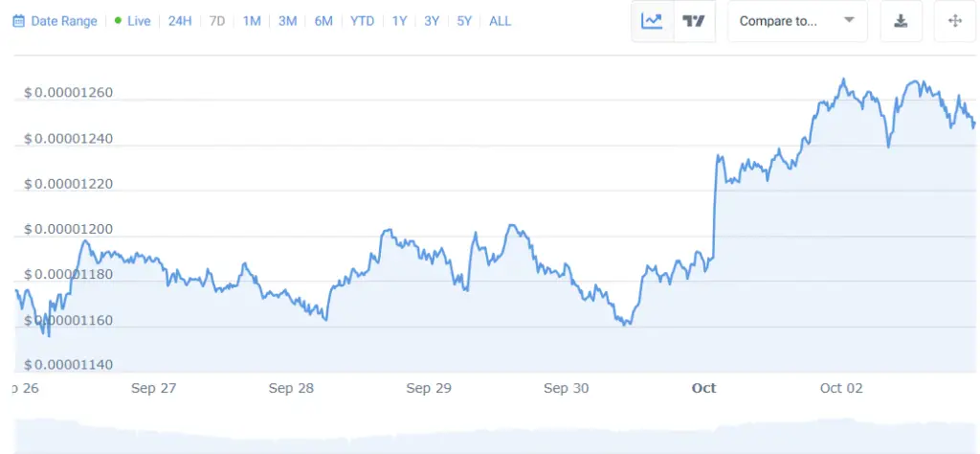
Task: Download the chart data
Action: pyautogui.click(x=901, y=21)
